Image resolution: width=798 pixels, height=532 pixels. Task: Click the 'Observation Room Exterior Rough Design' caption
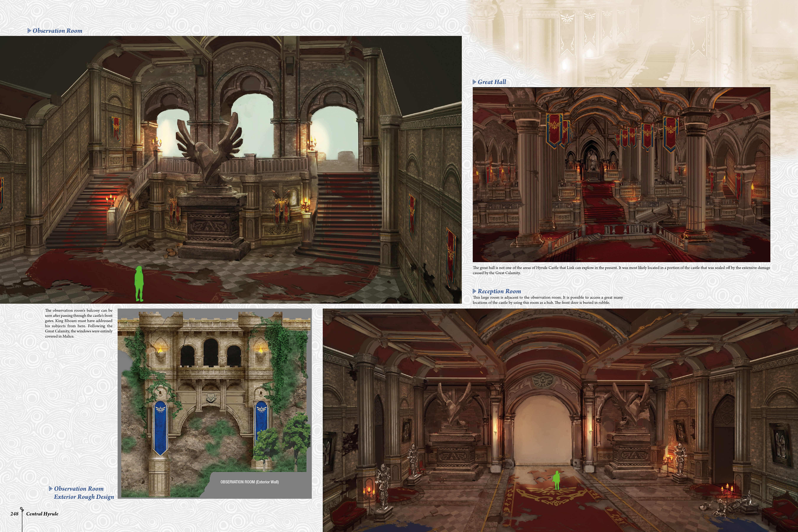tap(84, 493)
